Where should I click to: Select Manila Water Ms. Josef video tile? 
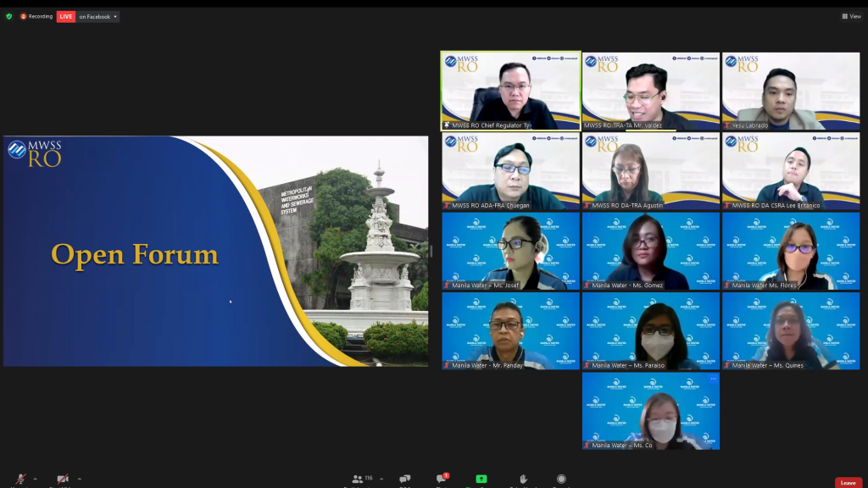click(x=510, y=251)
